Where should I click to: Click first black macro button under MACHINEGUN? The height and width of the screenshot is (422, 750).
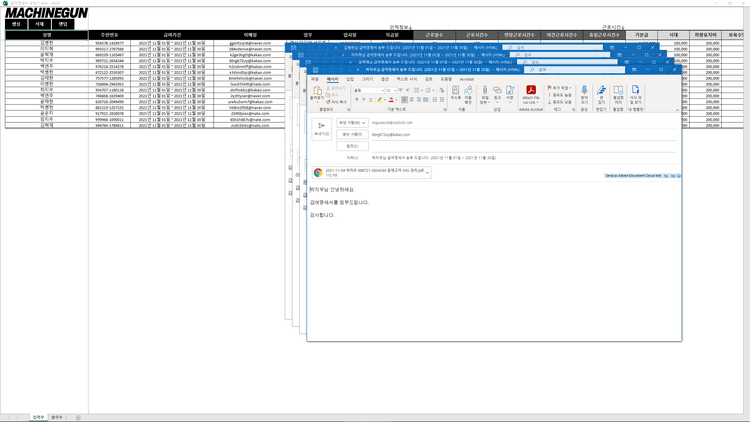coord(16,24)
